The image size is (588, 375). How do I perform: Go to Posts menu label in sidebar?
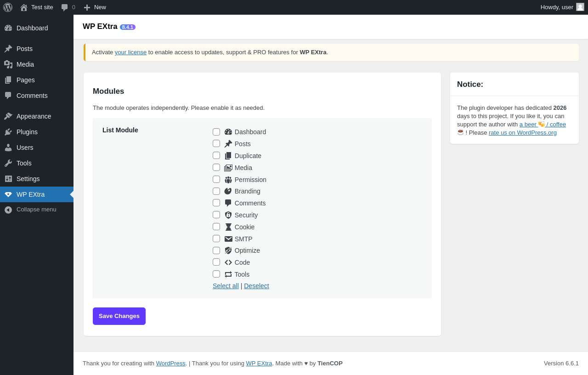point(24,49)
